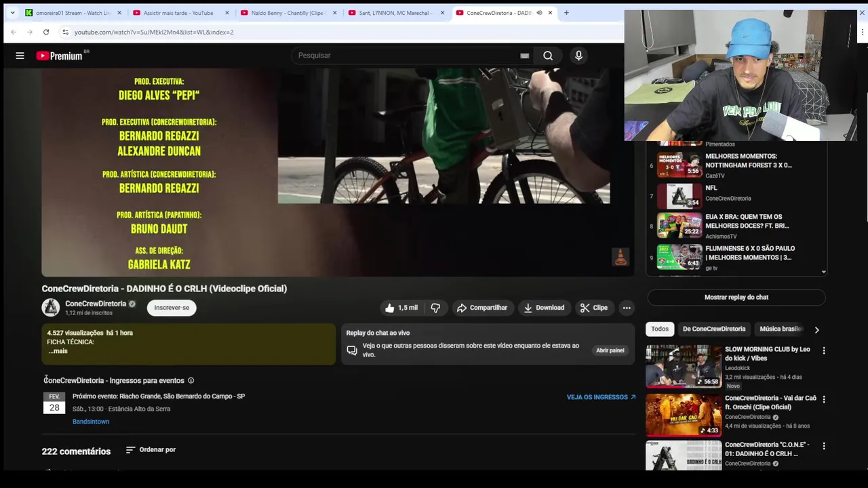Open browser tab search dropdown arrow

tap(12, 12)
